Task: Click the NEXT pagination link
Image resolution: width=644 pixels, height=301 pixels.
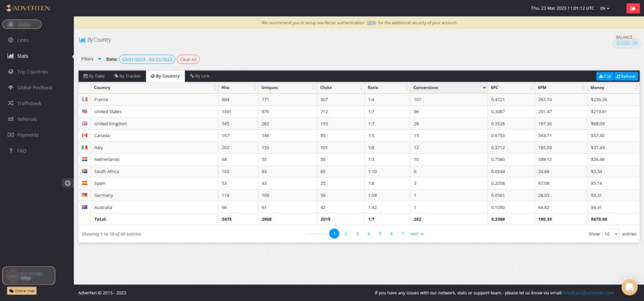Action: coord(417,234)
